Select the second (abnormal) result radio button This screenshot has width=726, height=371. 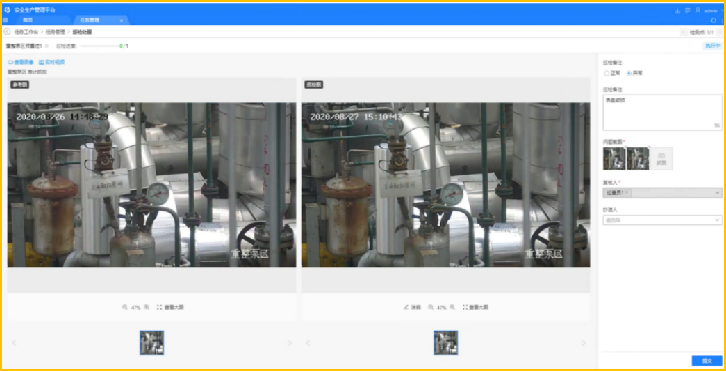(x=629, y=73)
